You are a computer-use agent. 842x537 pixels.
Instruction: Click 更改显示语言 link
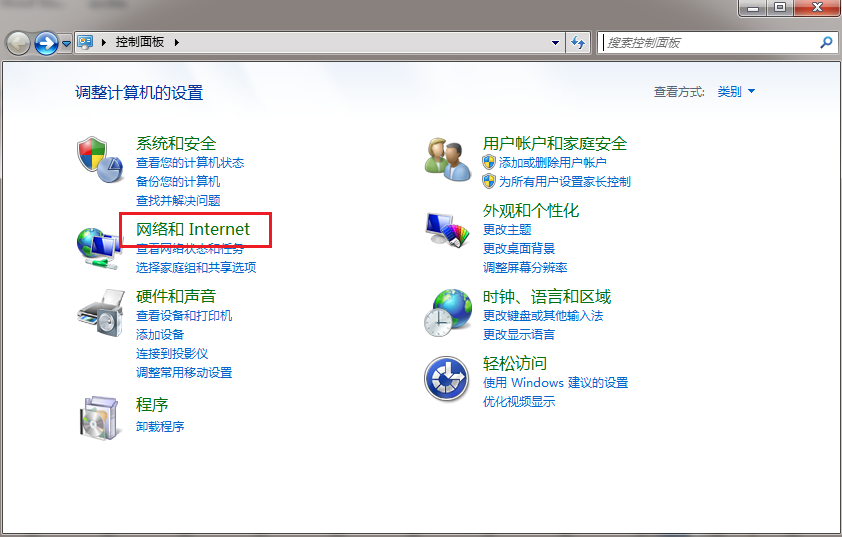(x=519, y=335)
